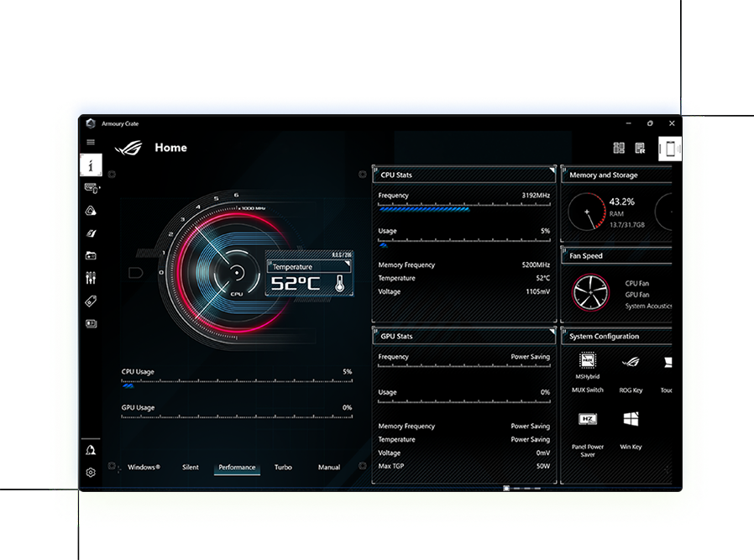Switch to the grid layout view icon
The image size is (754, 560).
[x=619, y=148]
